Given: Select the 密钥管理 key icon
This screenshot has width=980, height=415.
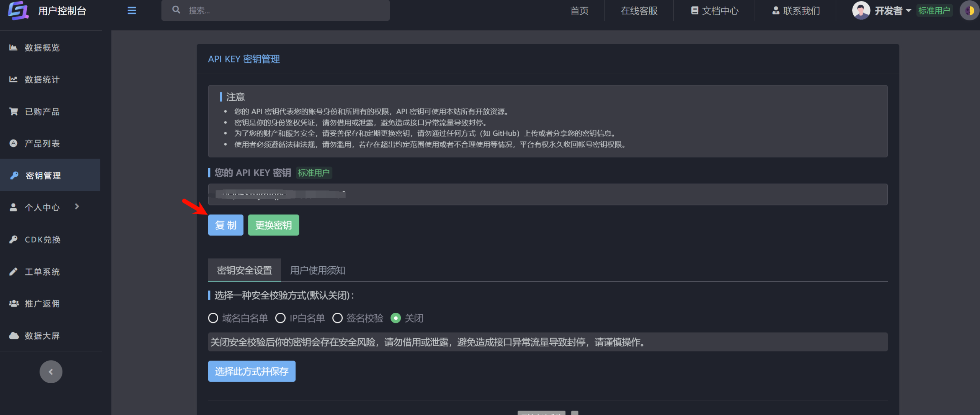Looking at the screenshot, I should [13, 176].
